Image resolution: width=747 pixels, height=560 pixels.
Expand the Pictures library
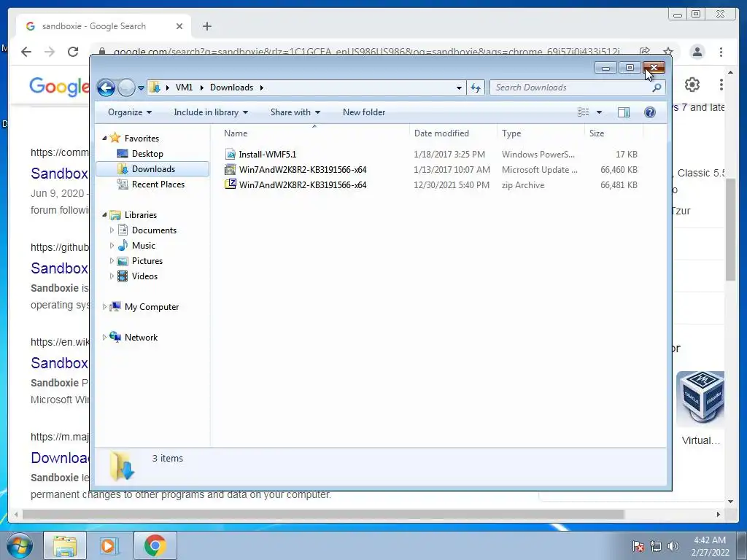112,261
